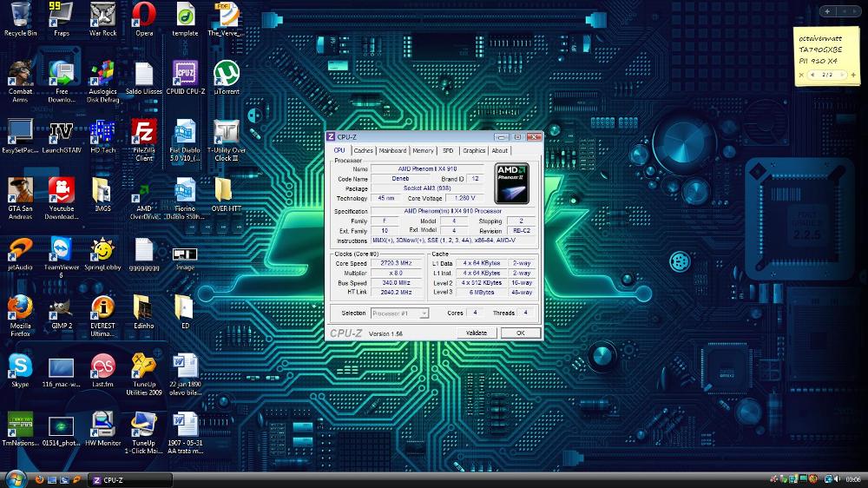Launch µTorrent from the desktop
The height and width of the screenshot is (488, 868).
click(x=227, y=77)
